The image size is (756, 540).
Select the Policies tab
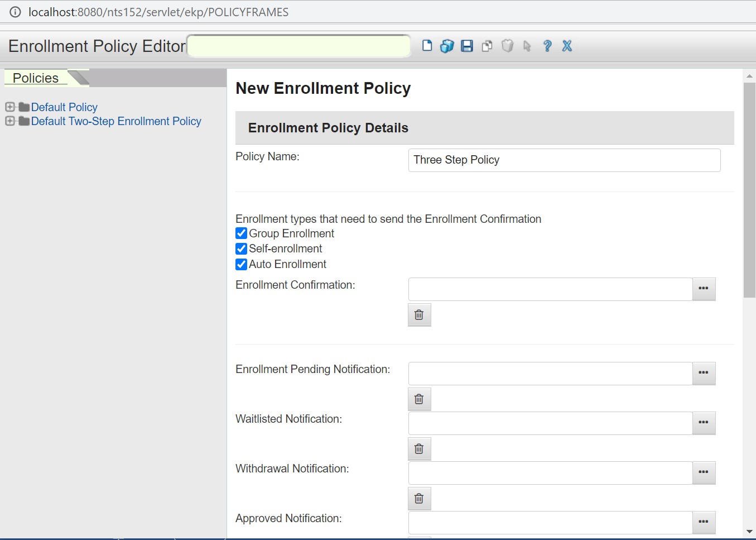[36, 78]
